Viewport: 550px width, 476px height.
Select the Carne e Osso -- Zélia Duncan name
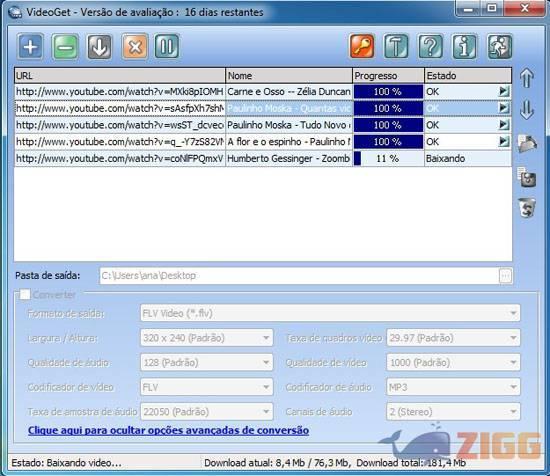click(289, 92)
